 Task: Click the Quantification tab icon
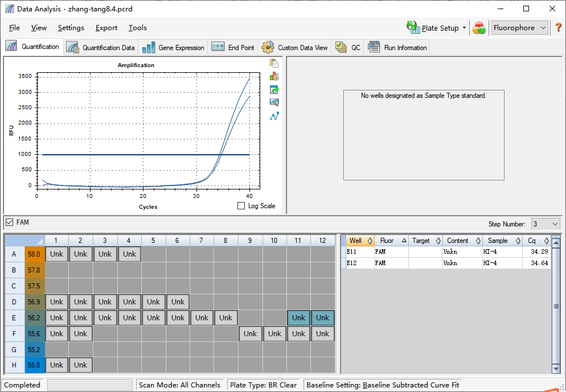click(11, 46)
